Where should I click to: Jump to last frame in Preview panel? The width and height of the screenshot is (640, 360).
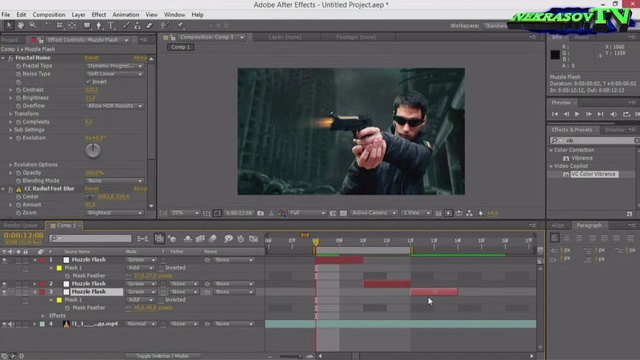[600, 114]
